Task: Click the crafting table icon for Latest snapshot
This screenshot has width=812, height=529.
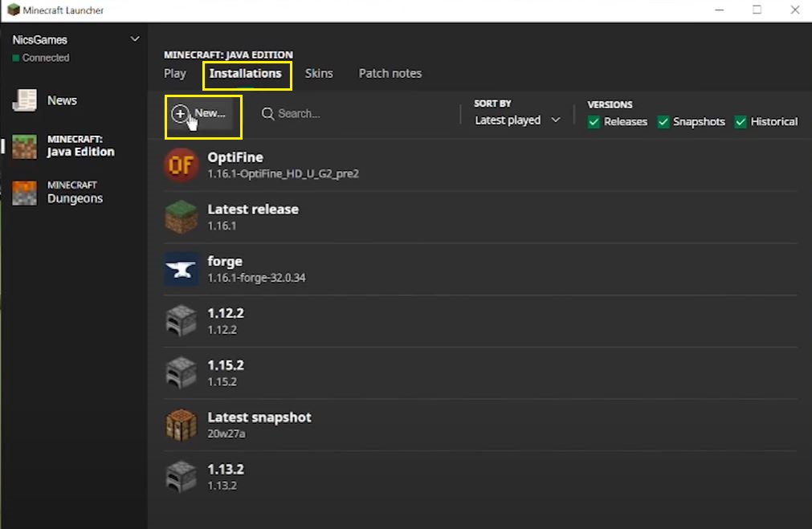Action: coord(181,425)
